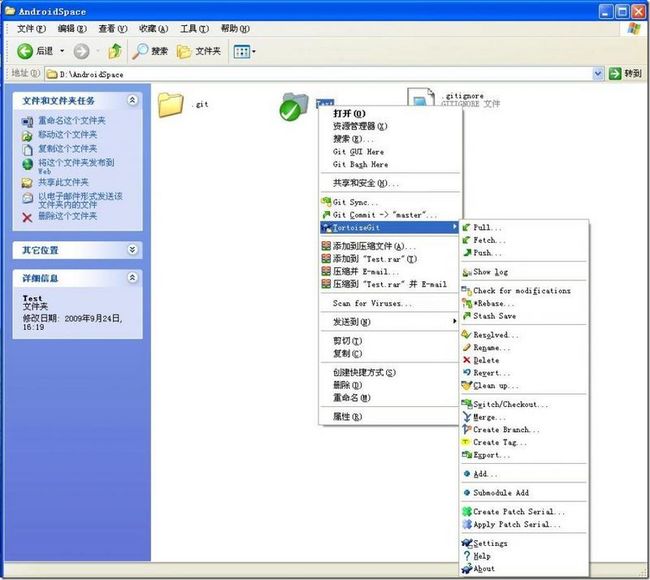This screenshot has width=650, height=580.
Task: Click 移动这个文件夹 task link
Action: 68,135
